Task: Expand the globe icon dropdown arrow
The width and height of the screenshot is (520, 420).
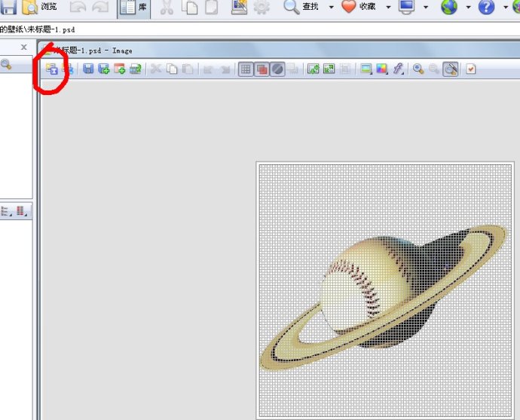Action: (468, 7)
